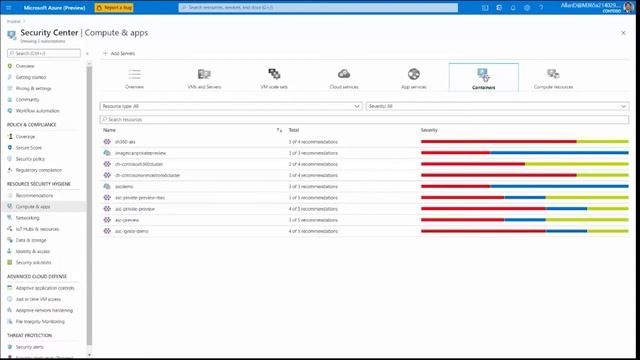Click the '2 of 4 recommendations' cell
640x360 pixels.
tap(313, 164)
